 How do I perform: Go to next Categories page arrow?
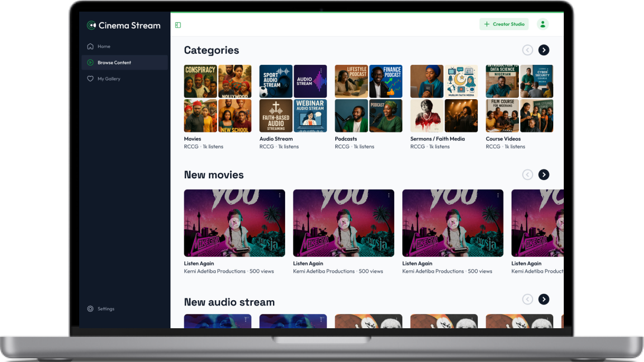tap(543, 50)
